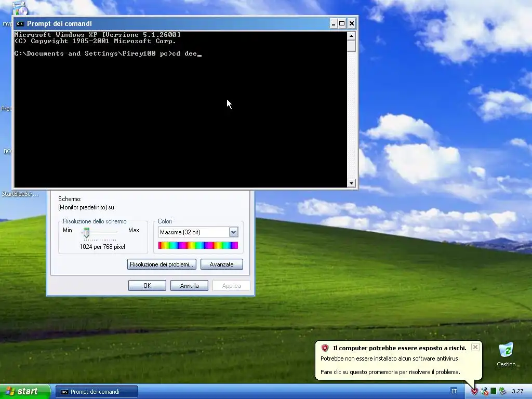532x399 pixels.
Task: Click the taskbar clock showing 3.27
Action: point(517,391)
